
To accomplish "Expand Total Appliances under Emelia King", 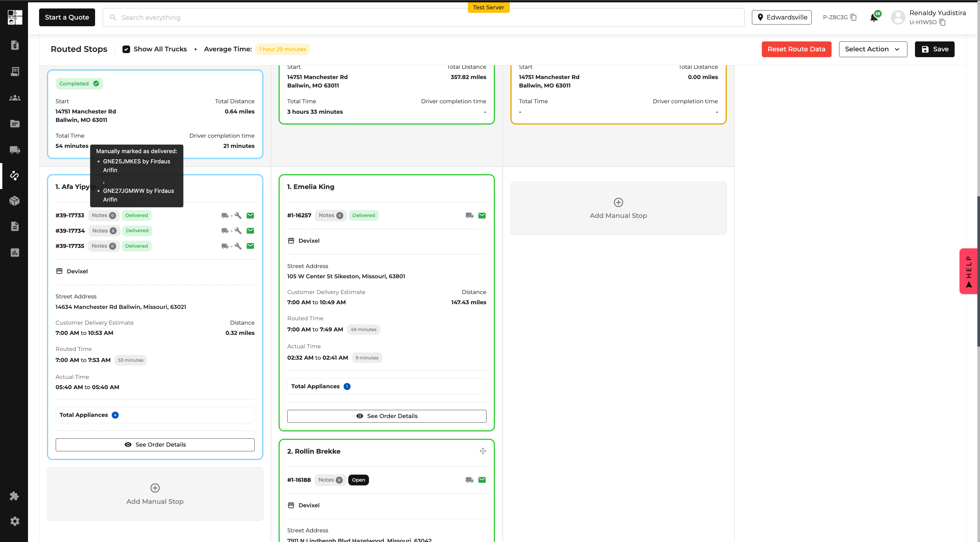I will point(386,386).
